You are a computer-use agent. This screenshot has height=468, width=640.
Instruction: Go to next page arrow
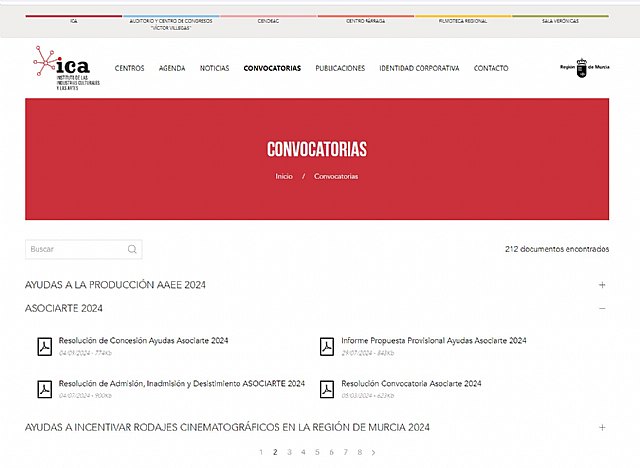click(373, 452)
